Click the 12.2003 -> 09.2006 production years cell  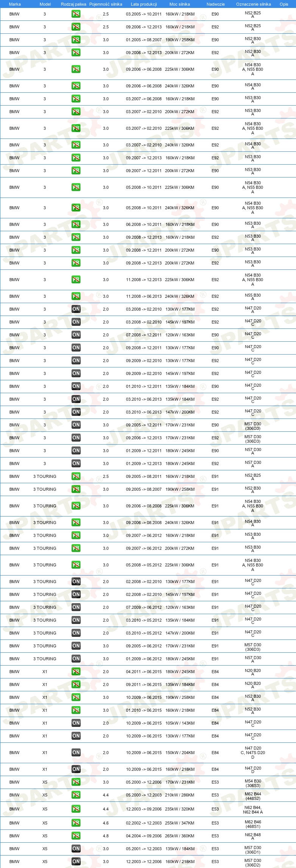coord(144,809)
